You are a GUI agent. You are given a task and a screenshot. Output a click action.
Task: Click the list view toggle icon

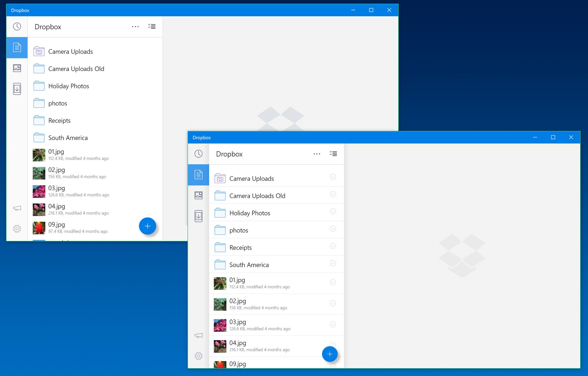151,26
